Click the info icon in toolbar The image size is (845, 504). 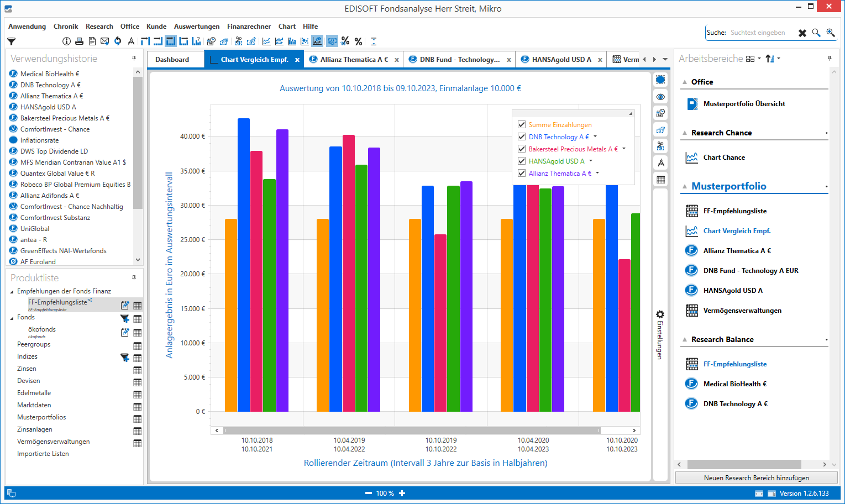(x=66, y=41)
